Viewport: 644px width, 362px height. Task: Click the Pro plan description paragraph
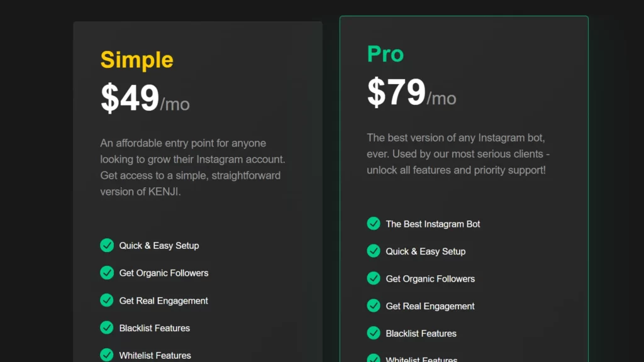click(x=458, y=154)
